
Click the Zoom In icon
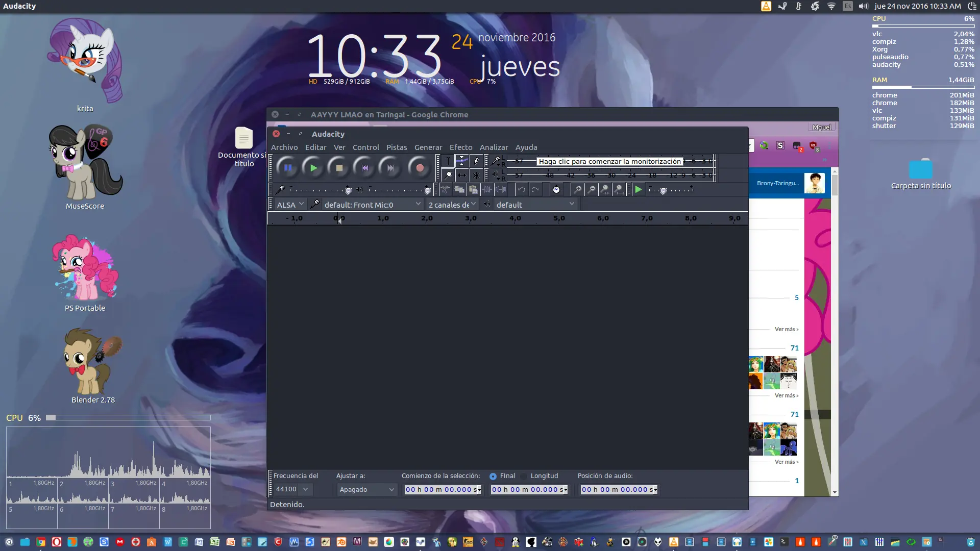pos(578,190)
